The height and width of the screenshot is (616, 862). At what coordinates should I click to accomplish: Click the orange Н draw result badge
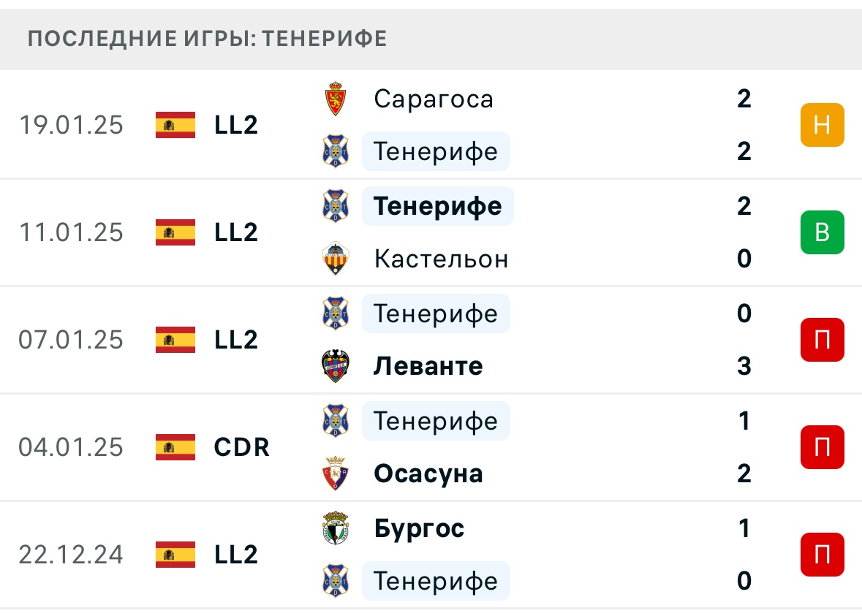pos(822,125)
